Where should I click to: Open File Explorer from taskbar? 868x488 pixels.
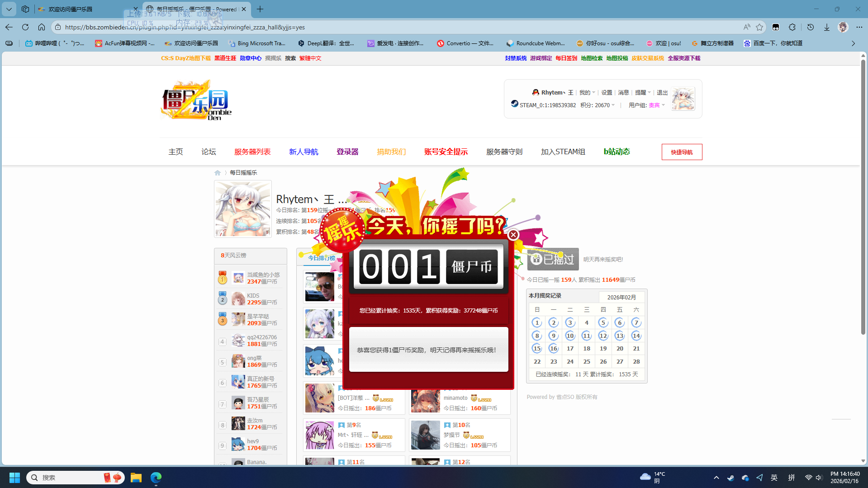pos(136,478)
